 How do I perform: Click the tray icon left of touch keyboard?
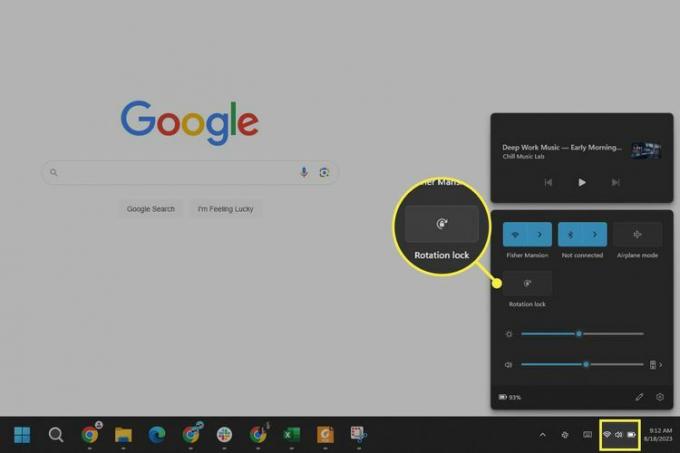coord(565,434)
